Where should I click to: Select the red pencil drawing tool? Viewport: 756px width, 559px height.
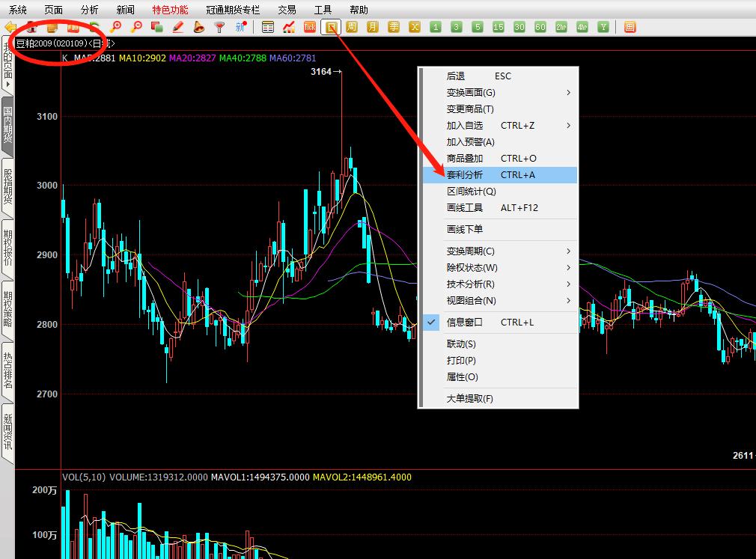tap(178, 27)
